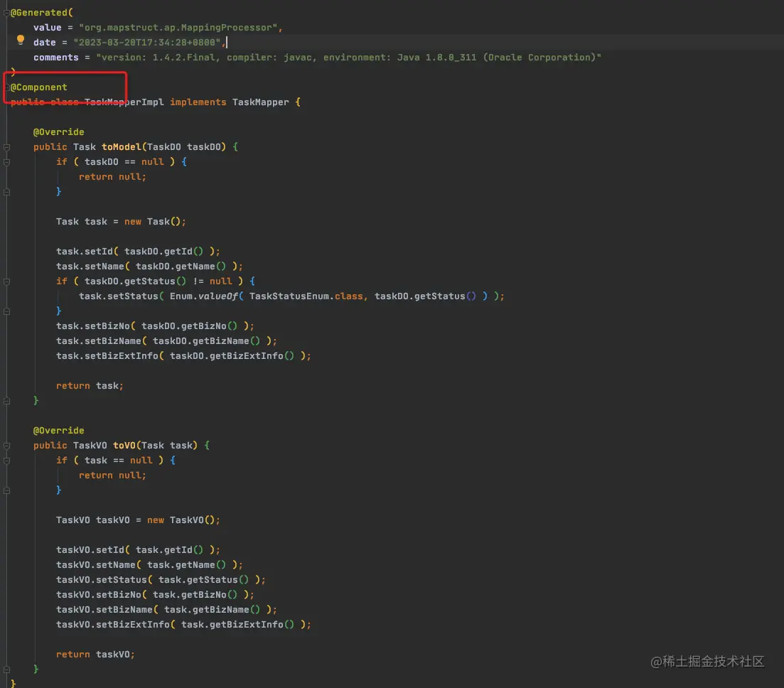Click the 'return task;' statement
Viewport: 784px width, 688px height.
90,385
